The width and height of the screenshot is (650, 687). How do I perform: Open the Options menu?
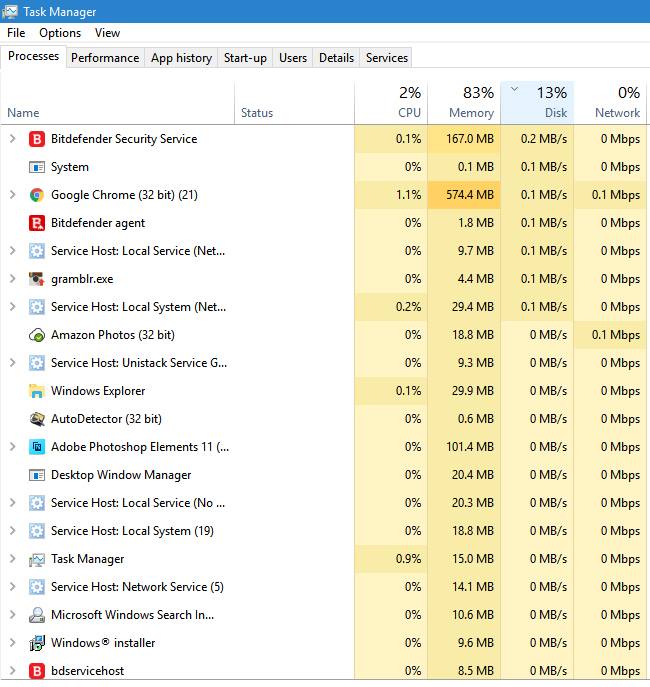tap(60, 33)
